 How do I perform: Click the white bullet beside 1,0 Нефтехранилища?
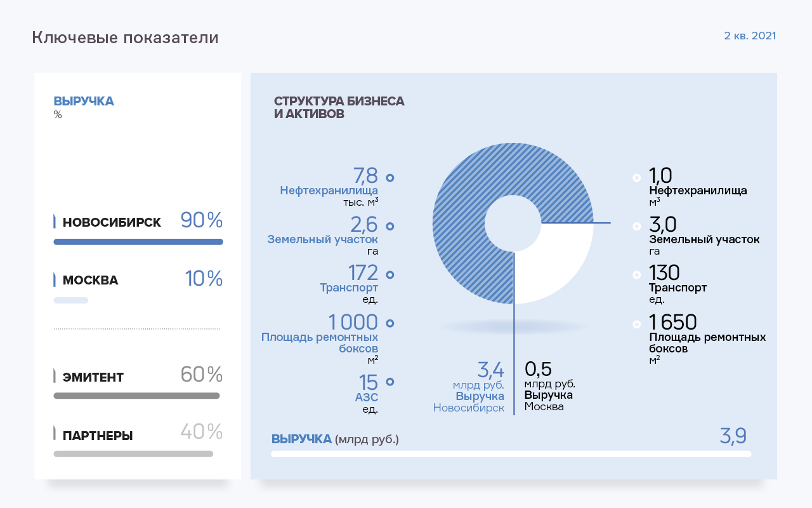636,178
